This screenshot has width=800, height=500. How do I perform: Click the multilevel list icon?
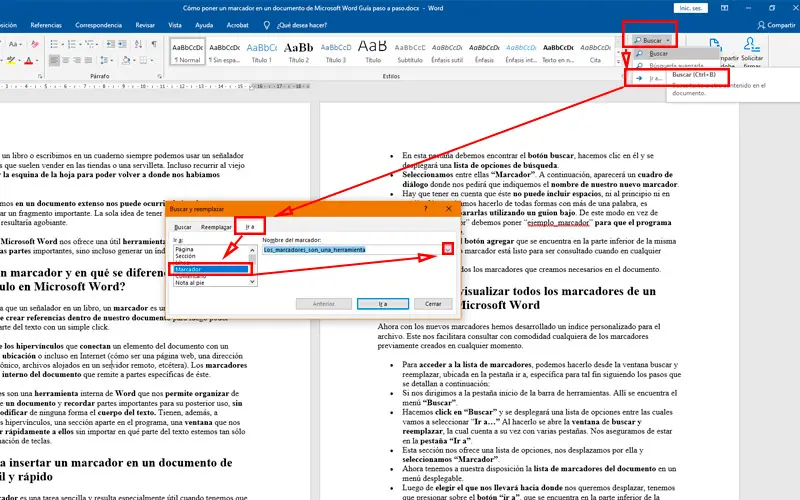pos(89,44)
